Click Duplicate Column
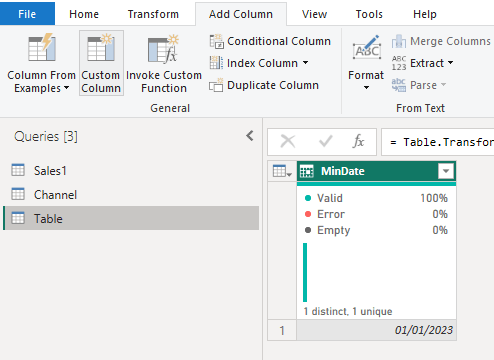 [x=264, y=85]
